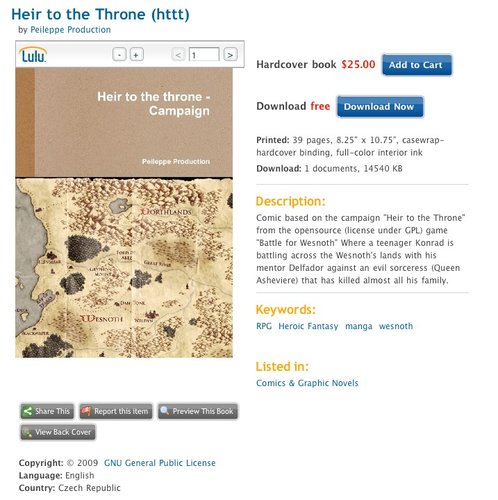Add hardcover book to cart
Screen dimensions: 498x500
417,65
